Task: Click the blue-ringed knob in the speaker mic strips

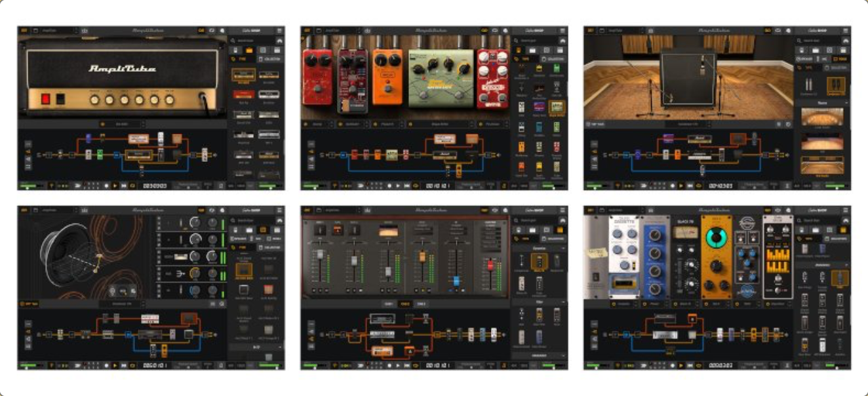Action: [x=194, y=290]
